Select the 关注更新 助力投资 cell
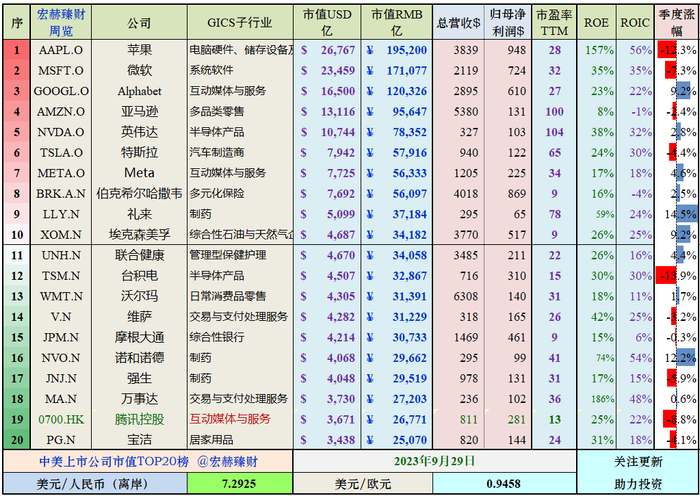Image resolution: width=700 pixels, height=496 pixels. pyautogui.click(x=638, y=472)
